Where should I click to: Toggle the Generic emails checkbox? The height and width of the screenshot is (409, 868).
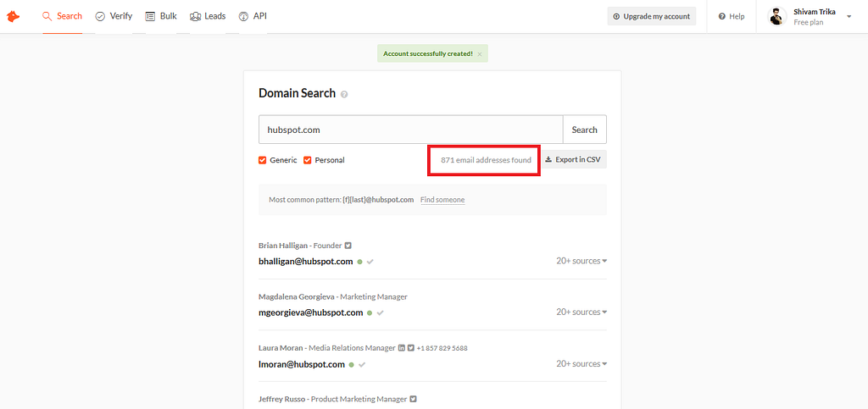[263, 160]
